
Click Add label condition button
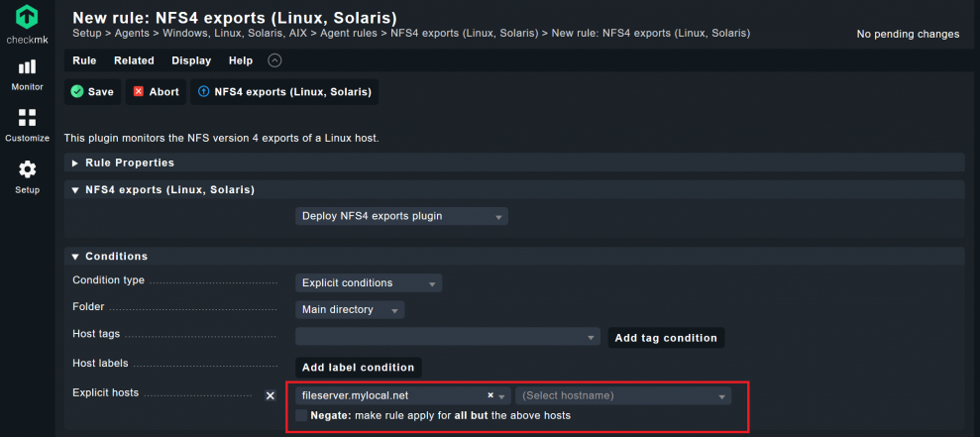pyautogui.click(x=358, y=367)
